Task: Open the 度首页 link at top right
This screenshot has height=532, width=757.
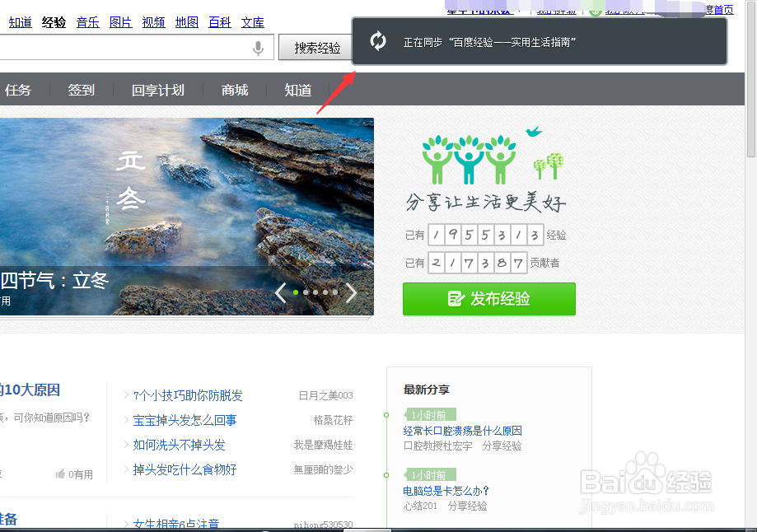Action: pyautogui.click(x=719, y=9)
